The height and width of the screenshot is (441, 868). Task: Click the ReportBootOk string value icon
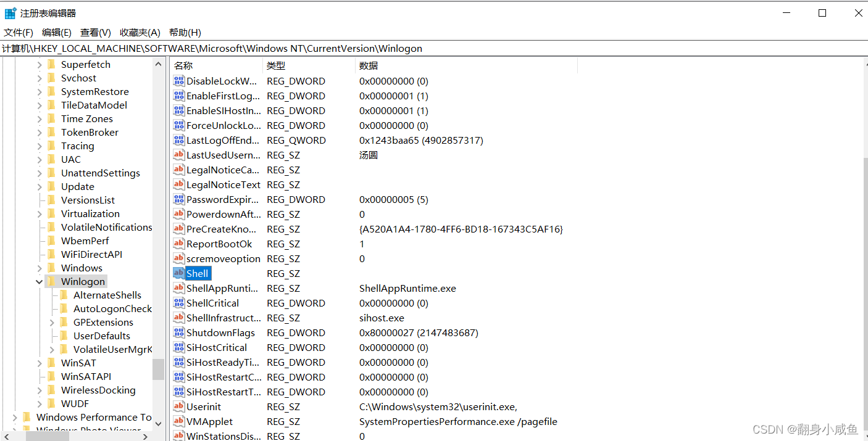pyautogui.click(x=179, y=244)
